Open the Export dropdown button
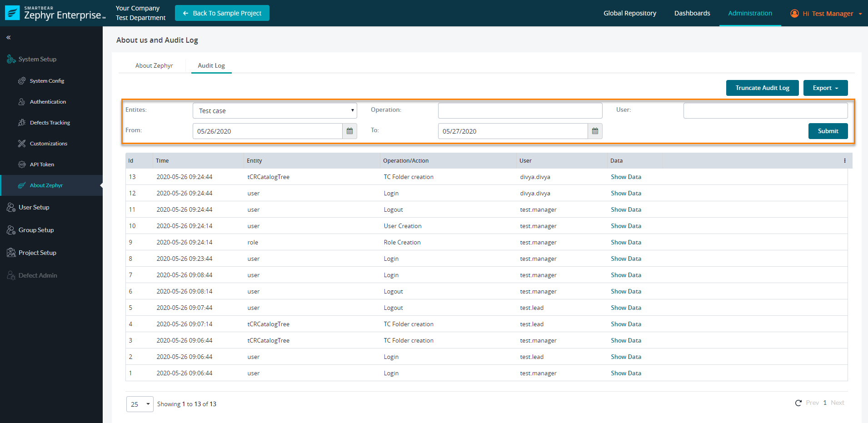 (x=825, y=88)
